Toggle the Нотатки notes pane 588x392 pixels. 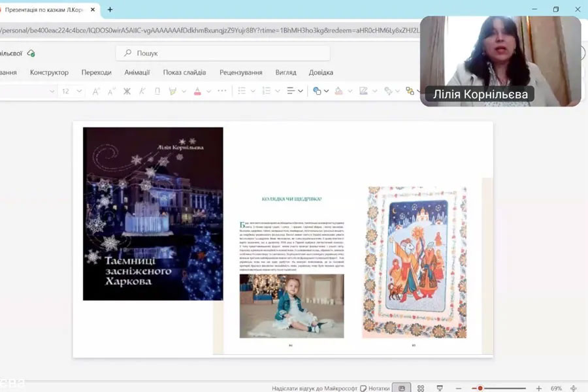point(375,388)
